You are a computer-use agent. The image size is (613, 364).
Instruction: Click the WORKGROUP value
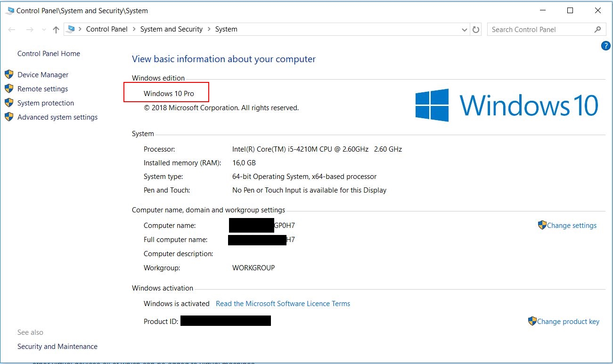(253, 267)
